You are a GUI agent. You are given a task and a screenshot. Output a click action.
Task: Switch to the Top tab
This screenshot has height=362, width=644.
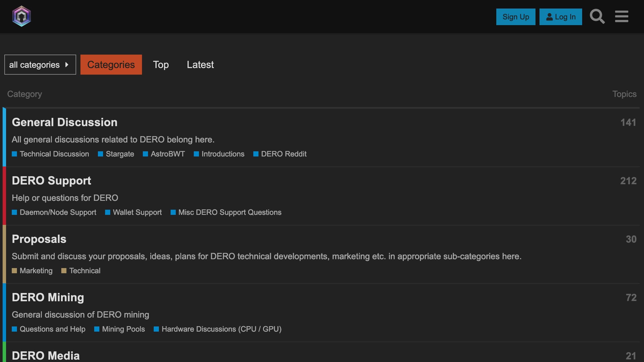tap(161, 65)
